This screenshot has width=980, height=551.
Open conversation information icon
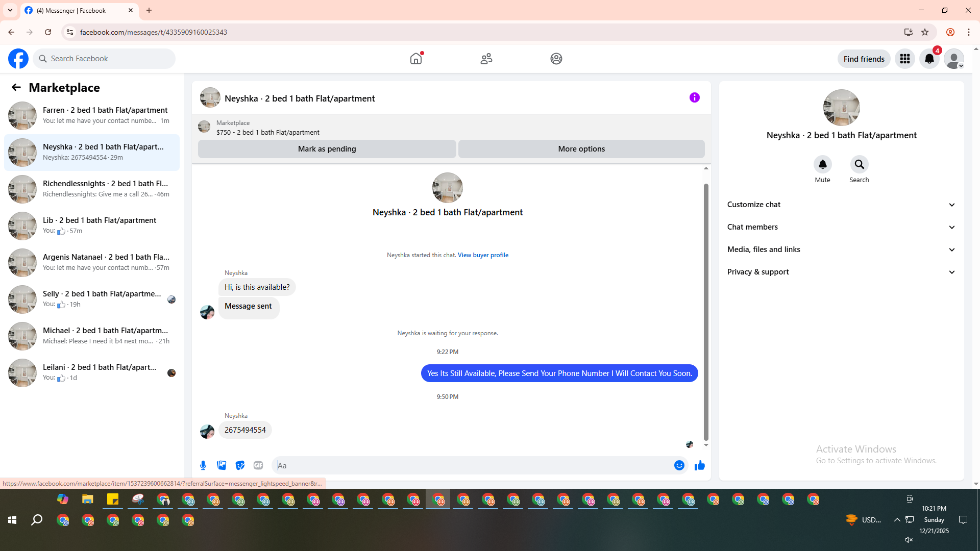click(x=695, y=97)
